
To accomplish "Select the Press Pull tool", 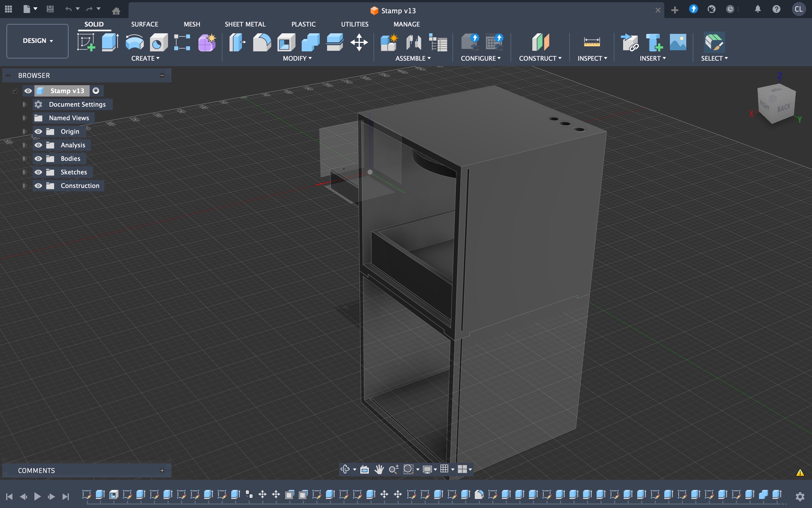I will tap(237, 42).
